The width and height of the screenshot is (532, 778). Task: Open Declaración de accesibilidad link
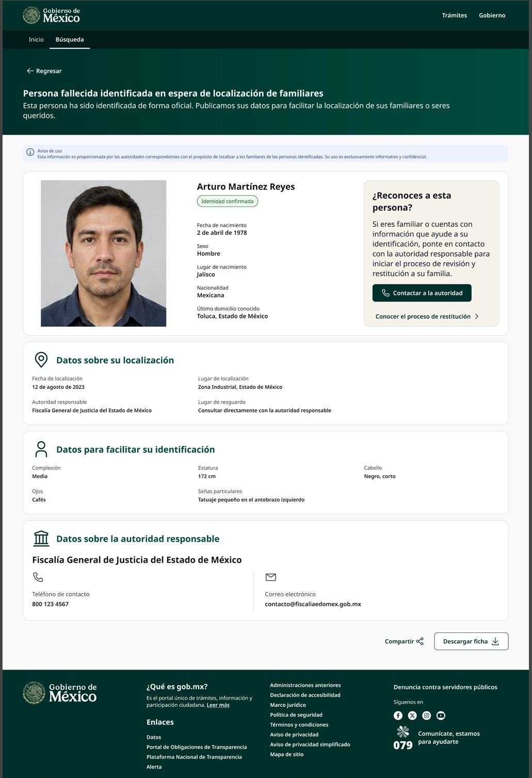point(305,695)
